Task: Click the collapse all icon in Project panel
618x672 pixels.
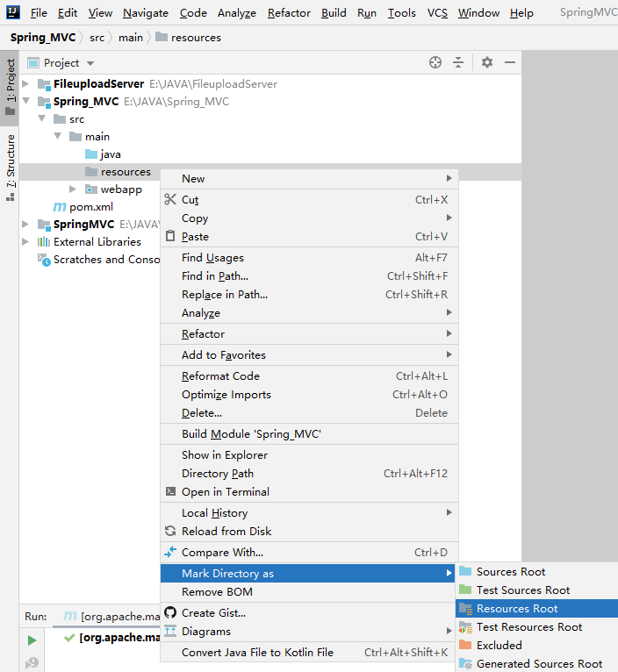Action: (x=458, y=62)
